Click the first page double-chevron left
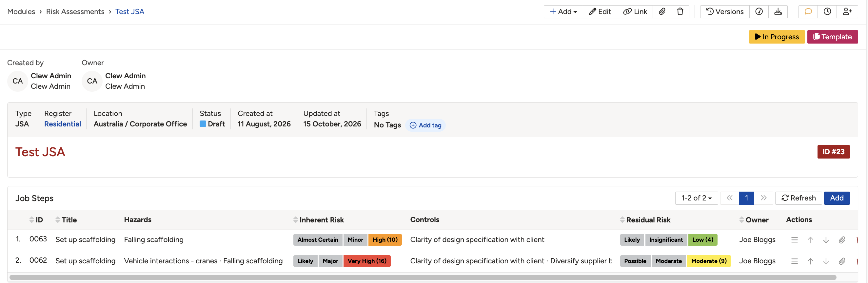The width and height of the screenshot is (868, 283). coord(729,198)
